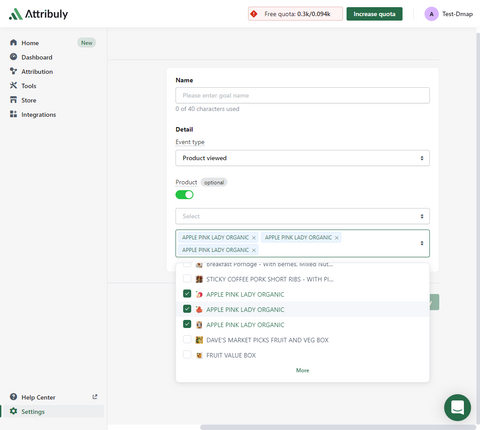
Task: Open the chat support bubble
Action: pos(457,407)
